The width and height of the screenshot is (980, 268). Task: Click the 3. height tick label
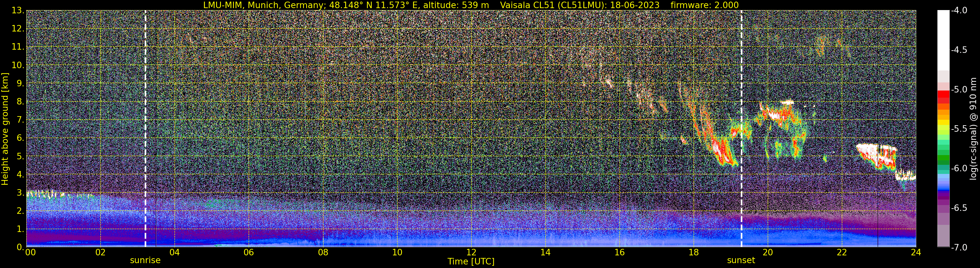20,193
